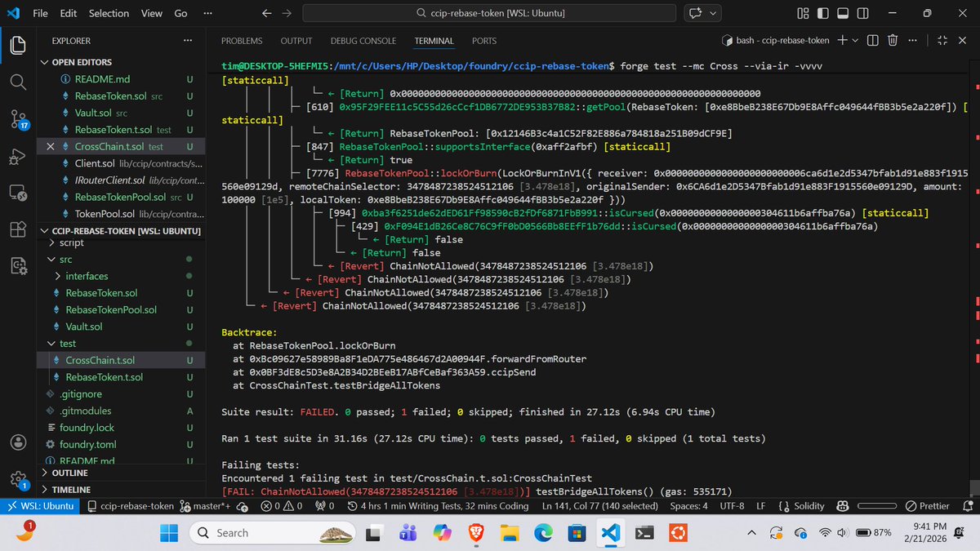Open the Extensions view

click(x=18, y=229)
